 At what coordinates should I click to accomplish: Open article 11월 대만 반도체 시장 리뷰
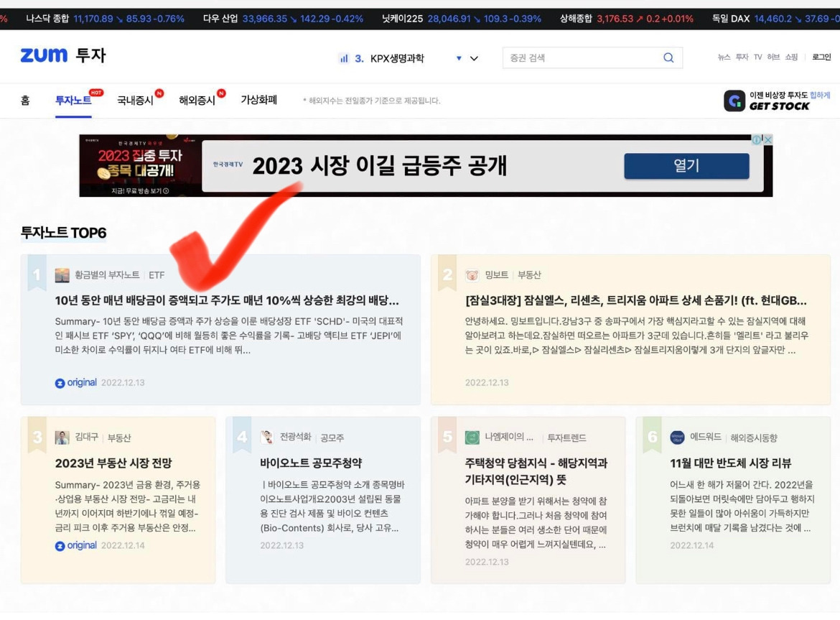click(731, 463)
